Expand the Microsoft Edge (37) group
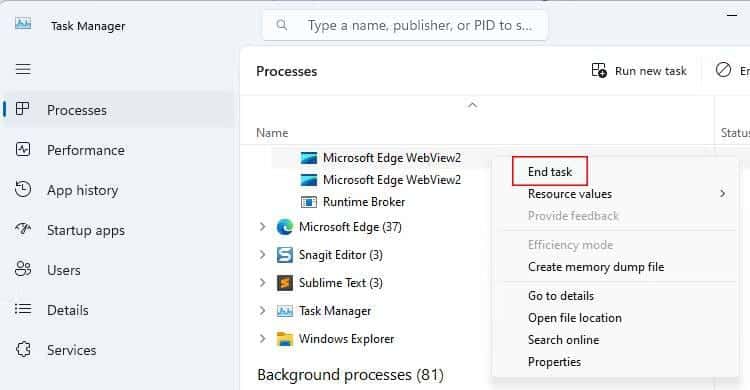The width and height of the screenshot is (750, 390). [x=262, y=226]
